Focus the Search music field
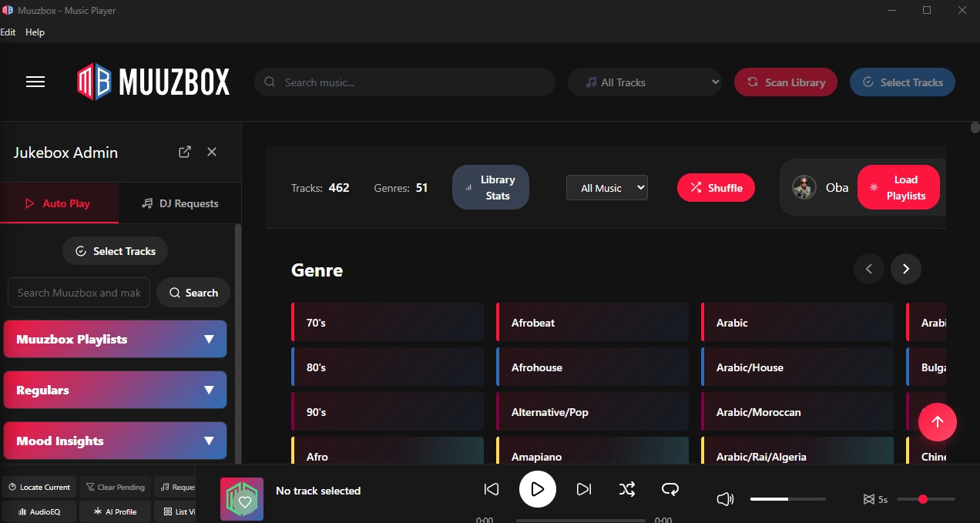 (404, 82)
